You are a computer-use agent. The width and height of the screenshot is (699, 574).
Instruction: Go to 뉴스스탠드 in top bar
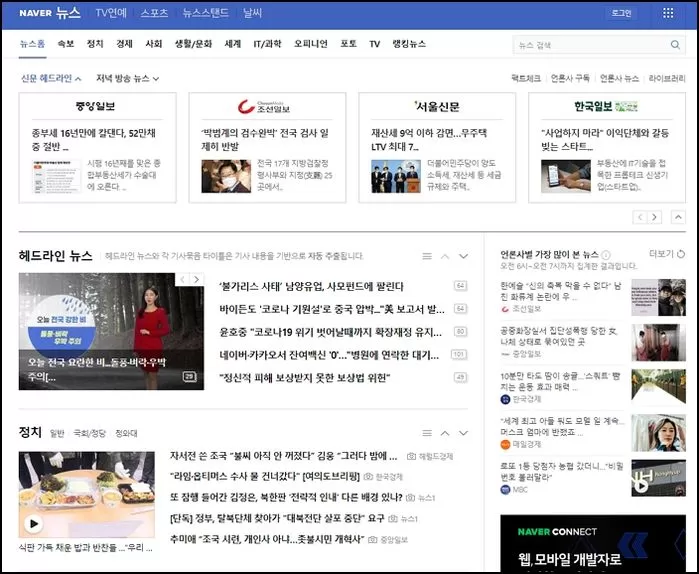pos(206,13)
